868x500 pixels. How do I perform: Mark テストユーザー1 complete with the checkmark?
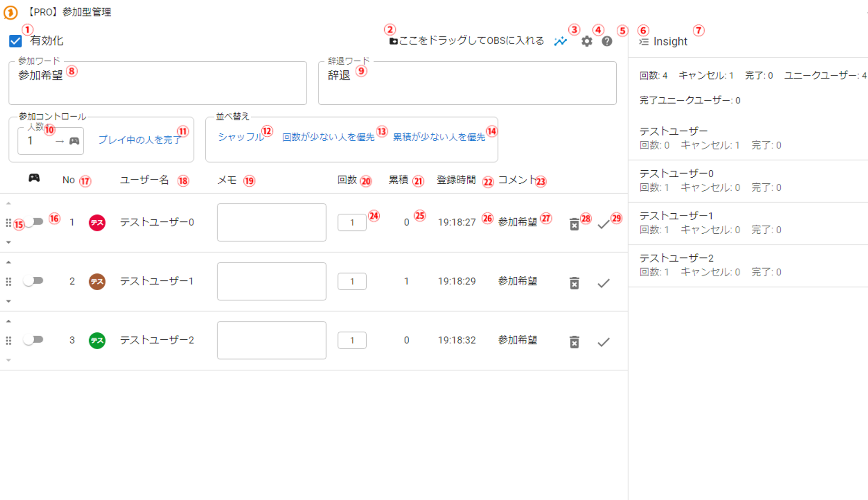pos(603,283)
